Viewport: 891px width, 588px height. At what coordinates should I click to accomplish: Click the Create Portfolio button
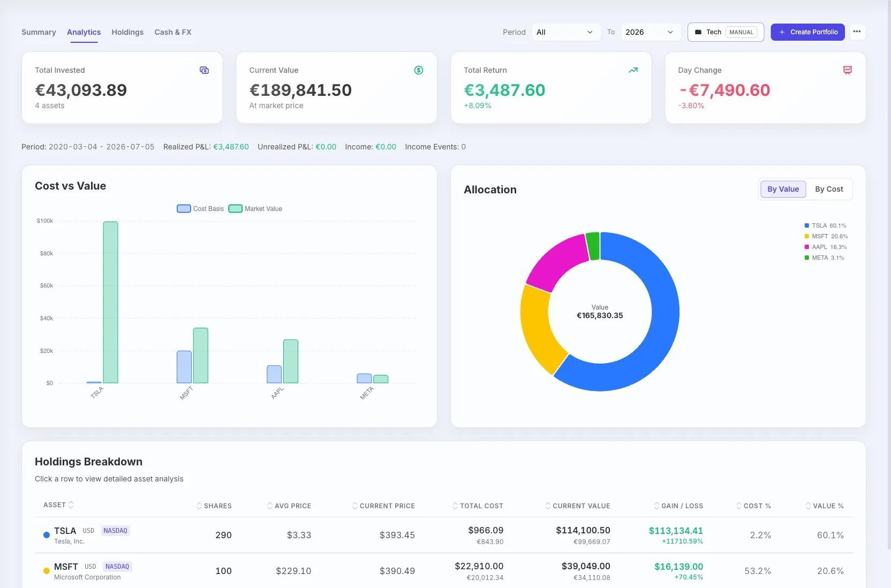coord(807,32)
